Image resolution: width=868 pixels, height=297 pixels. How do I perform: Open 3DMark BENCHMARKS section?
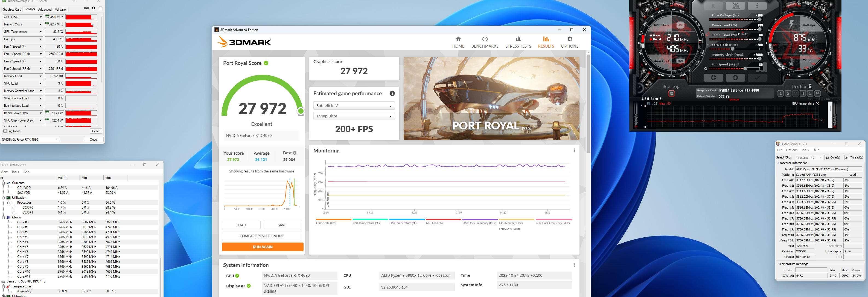pyautogui.click(x=485, y=42)
